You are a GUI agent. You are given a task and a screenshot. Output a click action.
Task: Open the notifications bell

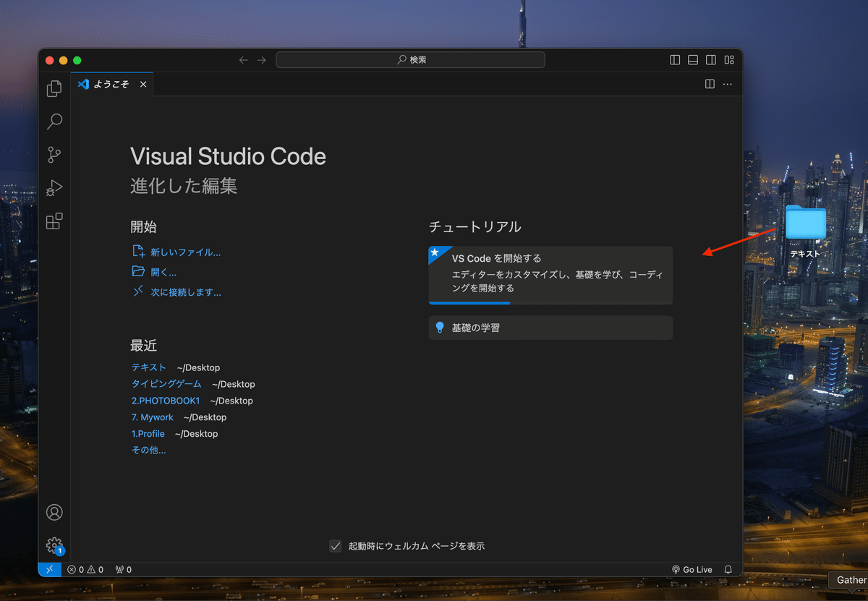pyautogui.click(x=728, y=570)
